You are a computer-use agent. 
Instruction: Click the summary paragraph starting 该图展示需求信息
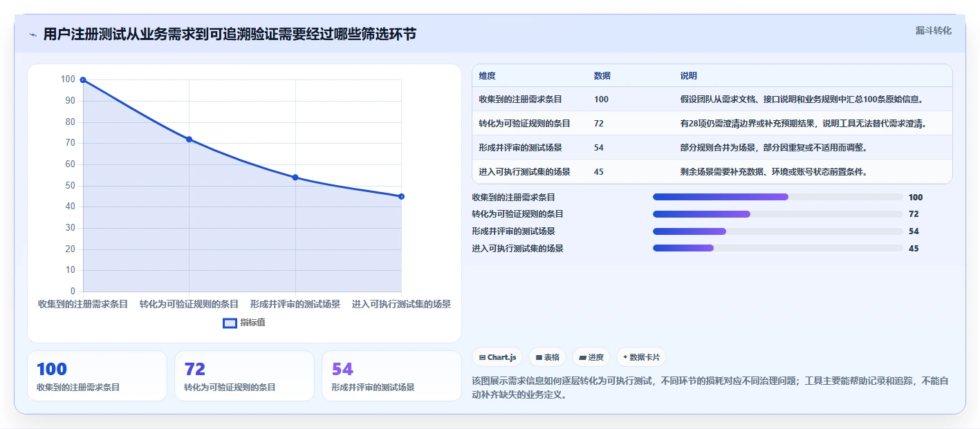coord(711,389)
